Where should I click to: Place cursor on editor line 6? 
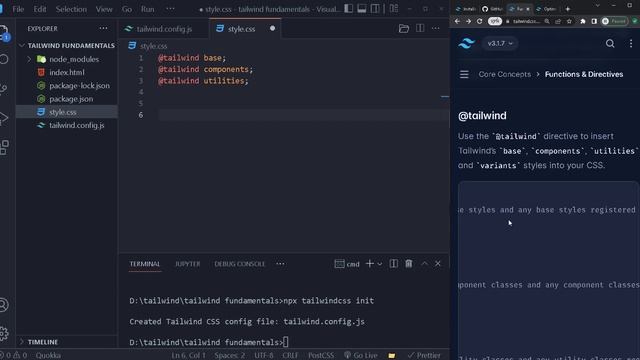[x=303, y=115]
